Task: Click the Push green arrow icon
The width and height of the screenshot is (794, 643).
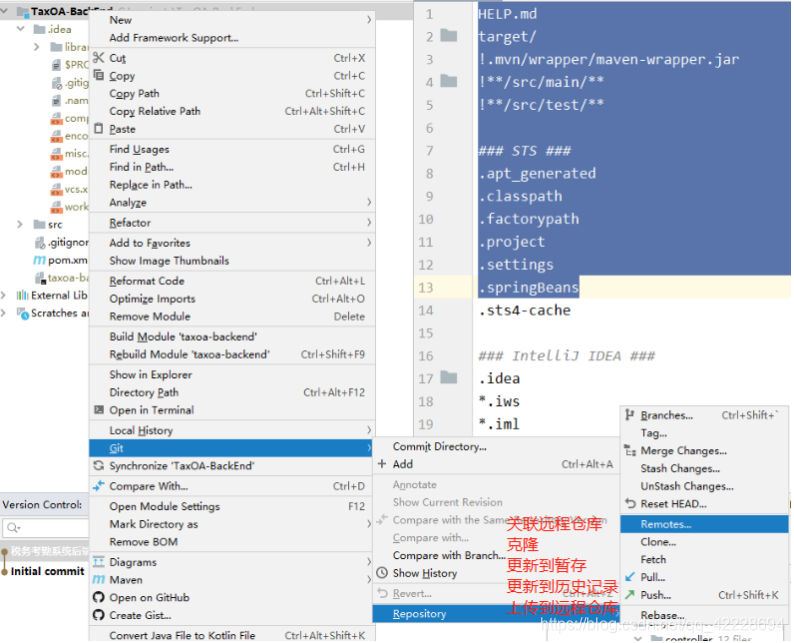Action: [x=630, y=595]
